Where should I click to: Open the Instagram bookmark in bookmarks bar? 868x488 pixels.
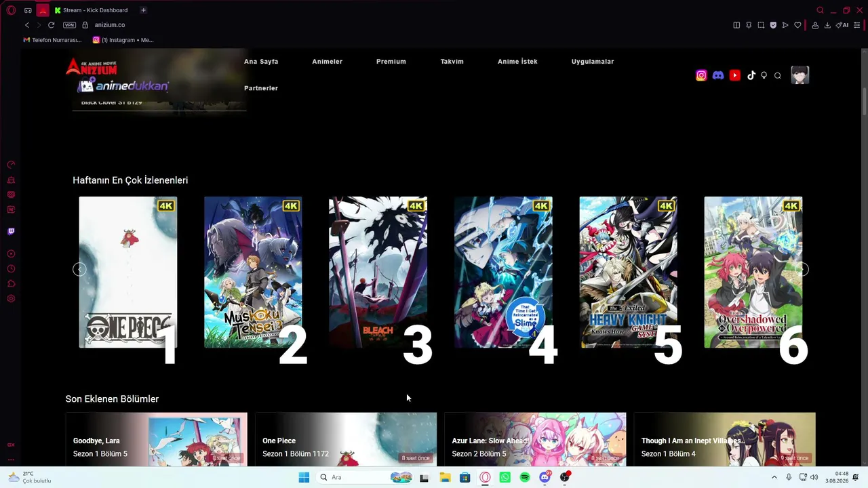[123, 40]
